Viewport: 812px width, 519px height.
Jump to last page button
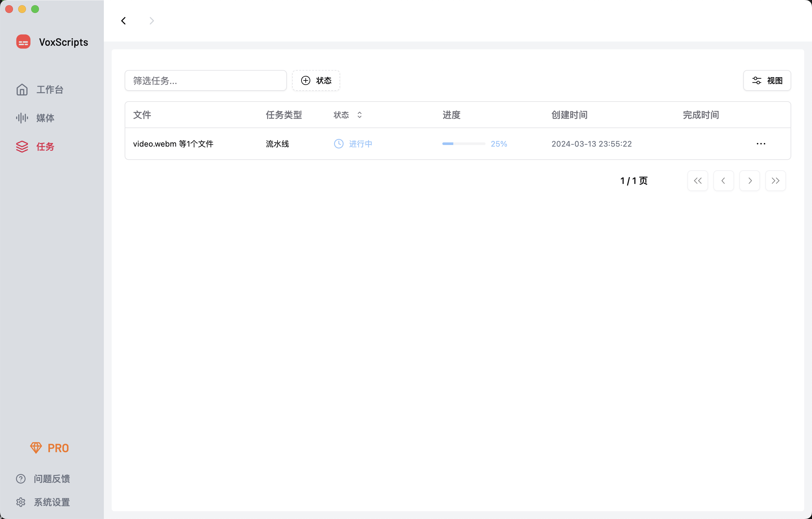tap(776, 181)
